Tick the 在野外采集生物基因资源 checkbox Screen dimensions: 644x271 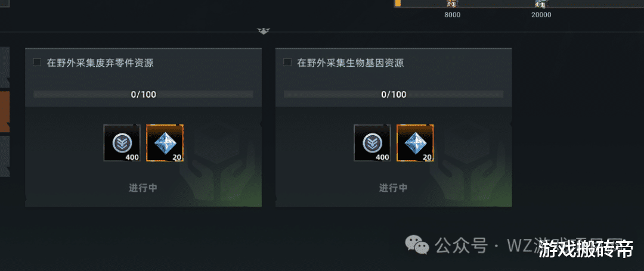click(x=287, y=63)
